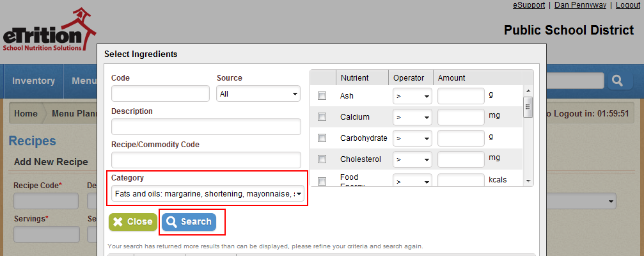Open the Ash operator dropdown

pyautogui.click(x=412, y=97)
